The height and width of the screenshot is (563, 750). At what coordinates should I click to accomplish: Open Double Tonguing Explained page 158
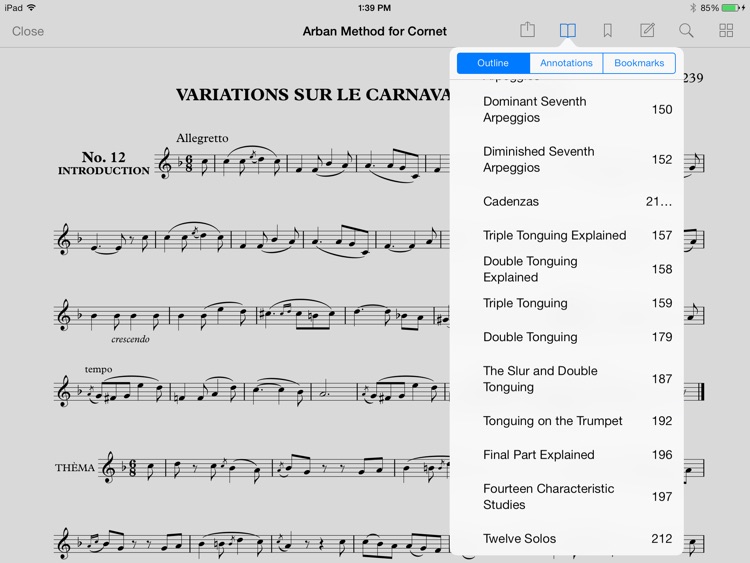[x=567, y=269]
